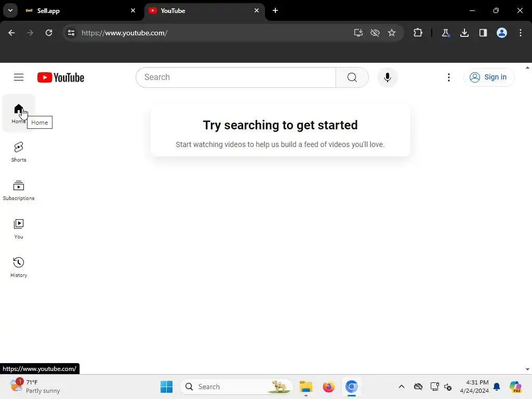Open browser downloads

coord(464,33)
